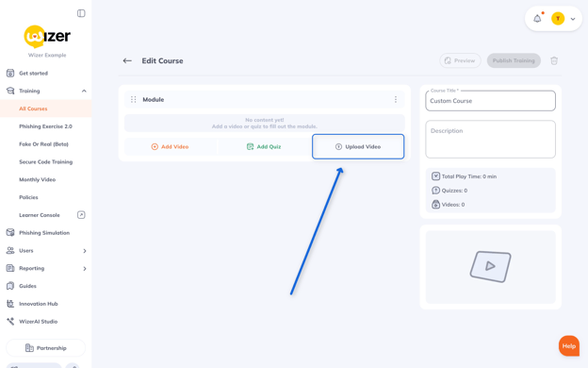Open the notifications bell

(537, 19)
